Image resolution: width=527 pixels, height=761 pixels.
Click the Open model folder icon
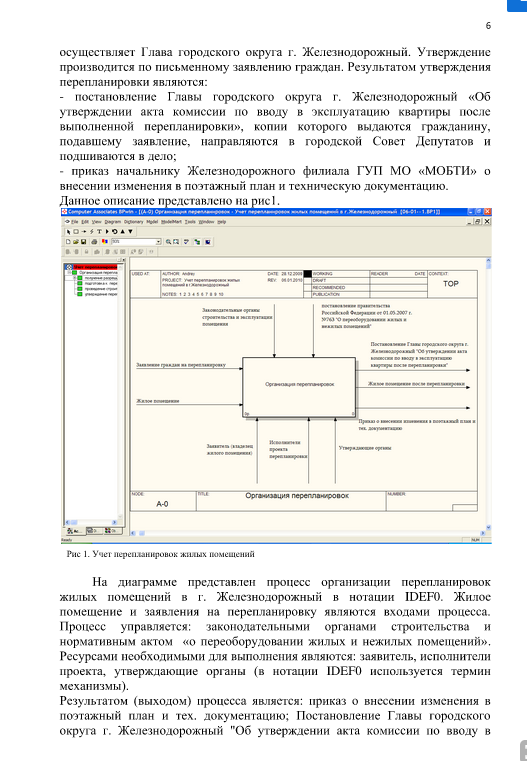(x=76, y=242)
